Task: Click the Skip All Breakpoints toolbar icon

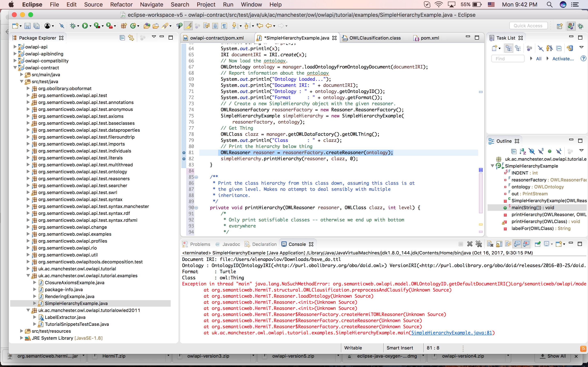Action: [61, 25]
